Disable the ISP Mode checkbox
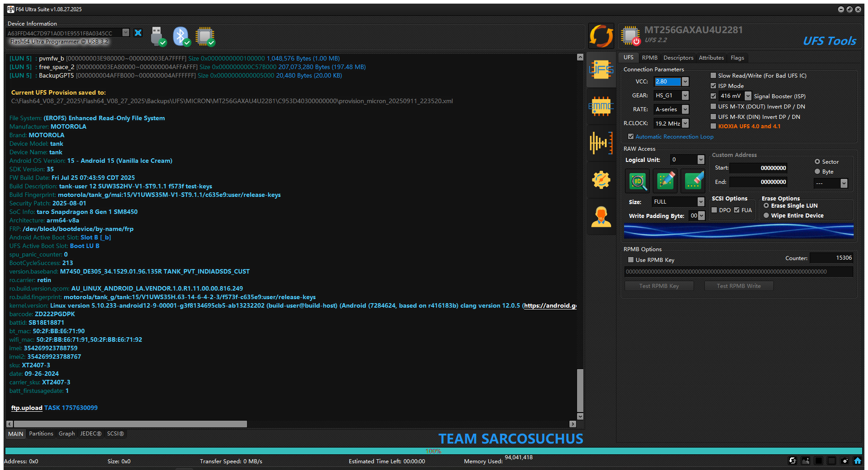The width and height of the screenshot is (868, 470). coord(713,86)
